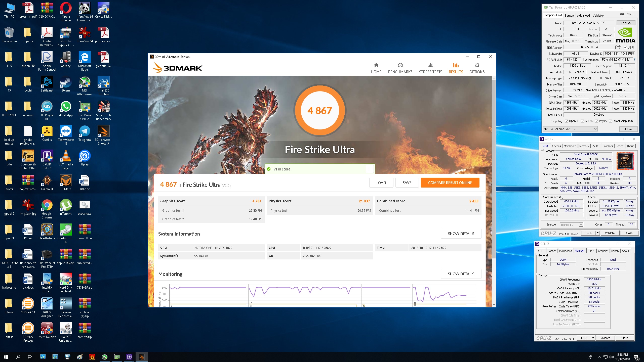Click COMPARE RESULT ONLINE in 3DMark

pyautogui.click(x=450, y=183)
